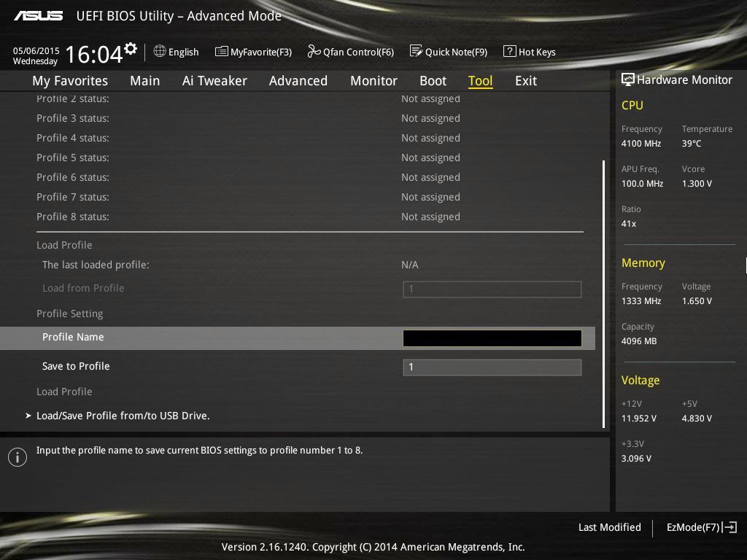Click Hot Keys label
This screenshot has width=747, height=560.
(537, 52)
